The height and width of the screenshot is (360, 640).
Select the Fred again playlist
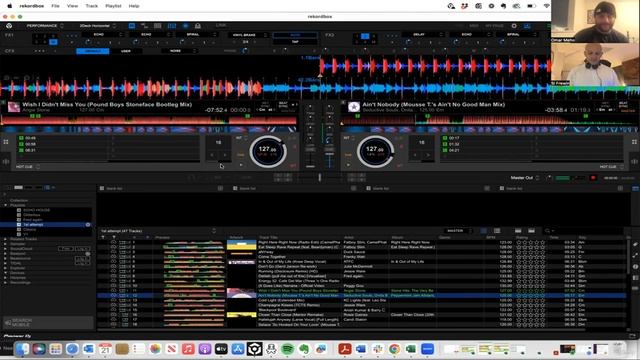(x=32, y=220)
